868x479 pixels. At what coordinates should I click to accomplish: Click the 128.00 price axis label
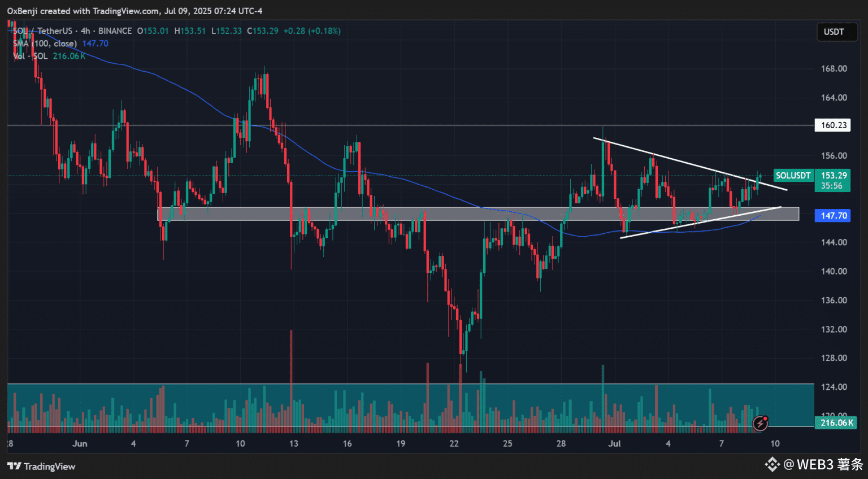tap(834, 358)
